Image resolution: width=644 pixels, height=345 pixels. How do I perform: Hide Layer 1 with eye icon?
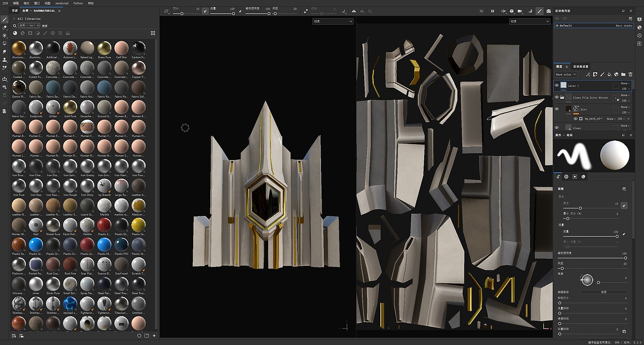(556, 86)
